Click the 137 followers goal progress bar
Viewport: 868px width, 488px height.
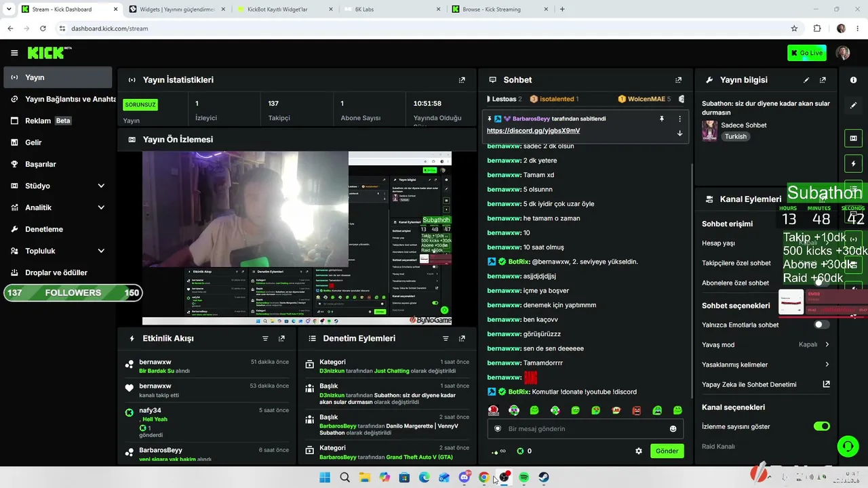[x=73, y=293]
